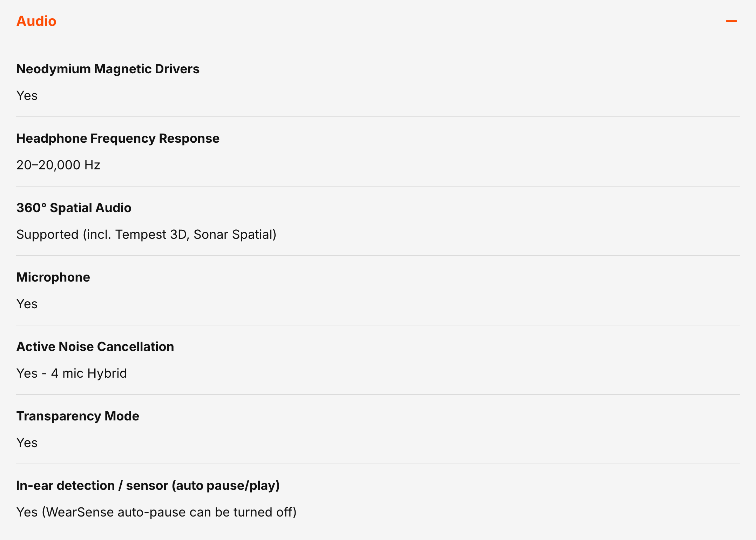Click the Yes value under Neodymium Magnetic Drivers
This screenshot has height=540, width=756.
tap(27, 95)
